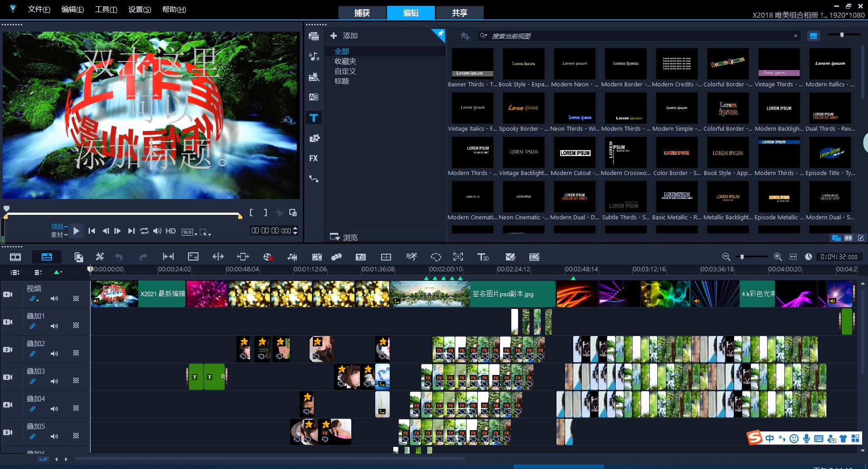Open the Mask Creator
The height and width of the screenshot is (469, 868).
(x=436, y=257)
